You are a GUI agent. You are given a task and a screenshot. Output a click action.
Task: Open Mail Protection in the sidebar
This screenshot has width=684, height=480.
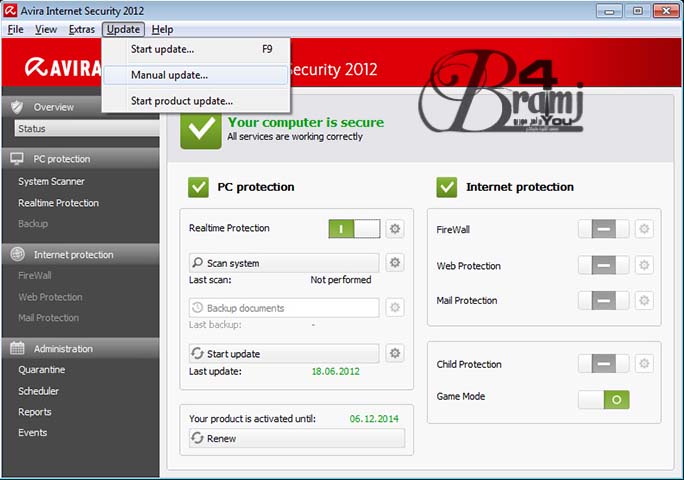click(x=48, y=318)
